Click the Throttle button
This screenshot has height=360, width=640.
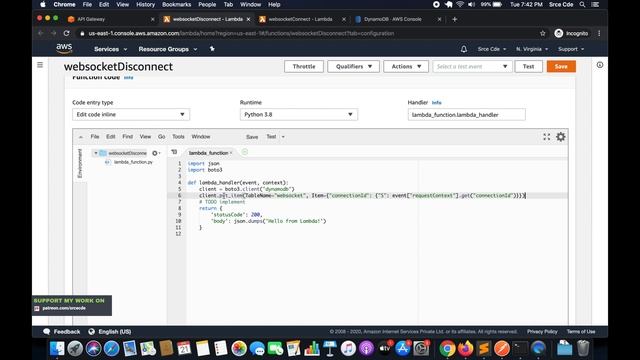click(x=304, y=67)
